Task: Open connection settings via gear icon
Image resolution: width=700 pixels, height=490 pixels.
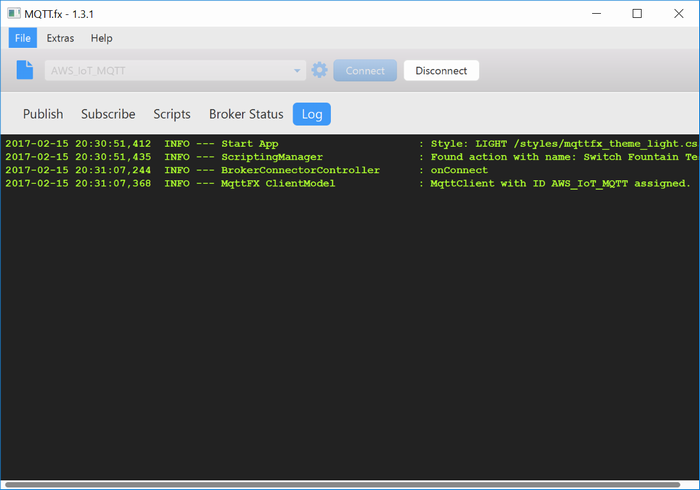Action: pos(320,70)
